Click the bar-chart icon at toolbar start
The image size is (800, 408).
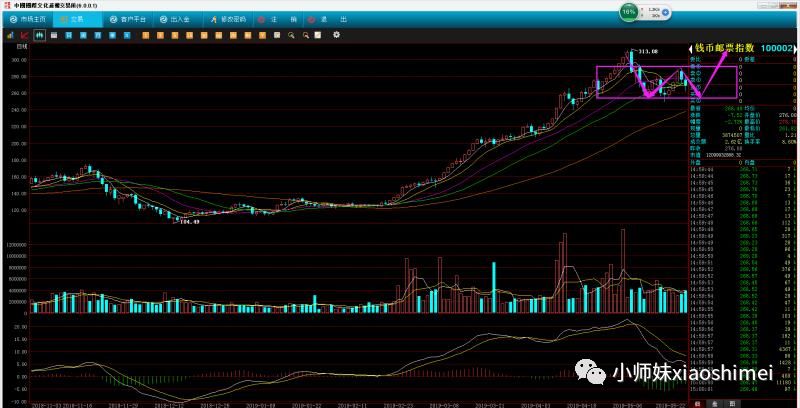click(10, 35)
